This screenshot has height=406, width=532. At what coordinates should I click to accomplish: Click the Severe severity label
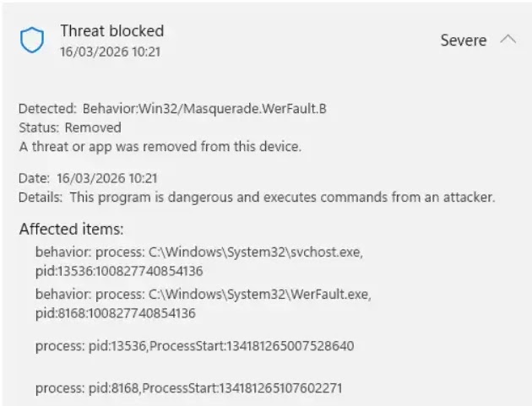click(463, 41)
